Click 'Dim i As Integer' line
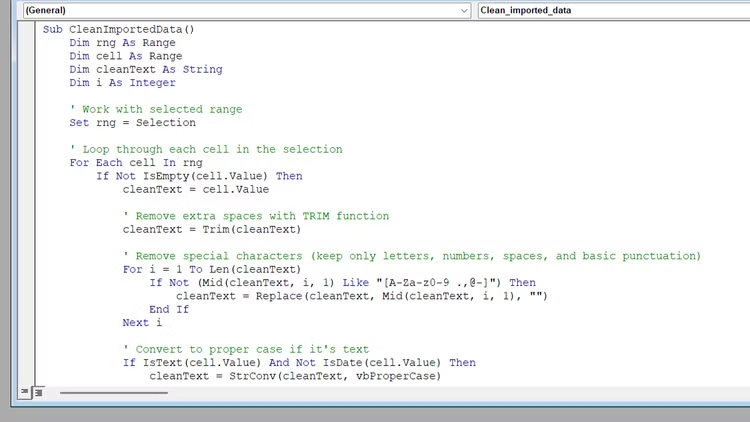This screenshot has height=422, width=750. [122, 83]
